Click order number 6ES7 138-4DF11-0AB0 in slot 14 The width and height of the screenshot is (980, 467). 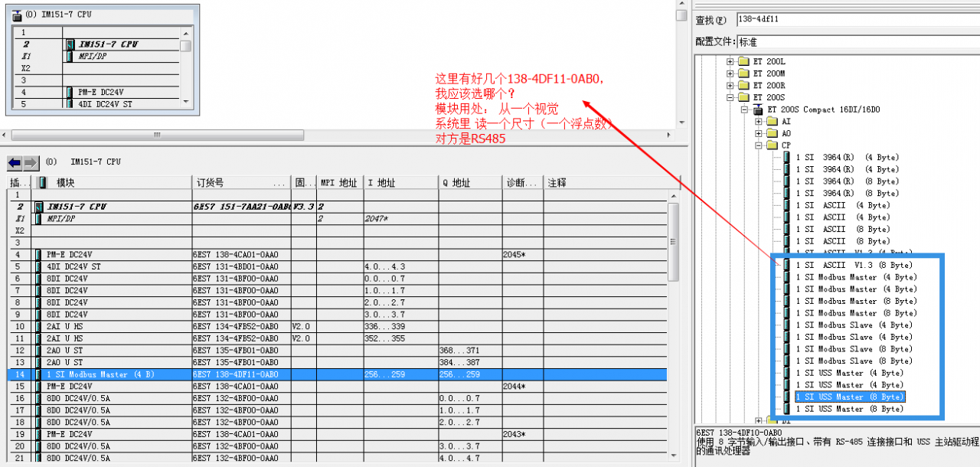point(236,374)
